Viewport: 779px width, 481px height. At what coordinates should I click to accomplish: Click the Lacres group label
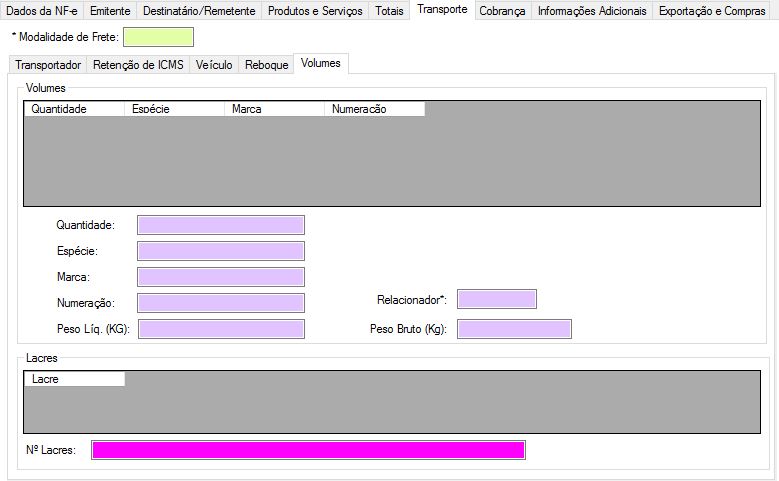coord(42,358)
